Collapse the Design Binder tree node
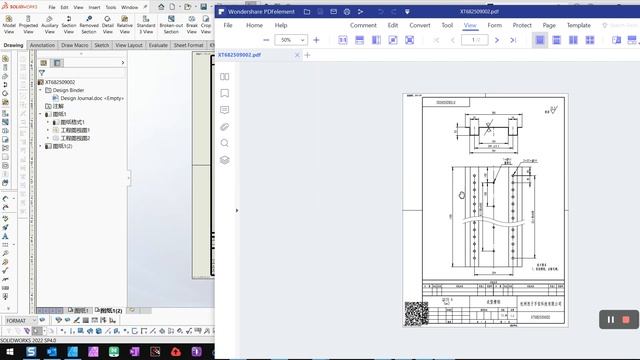This screenshot has width=640, height=360. (40, 90)
